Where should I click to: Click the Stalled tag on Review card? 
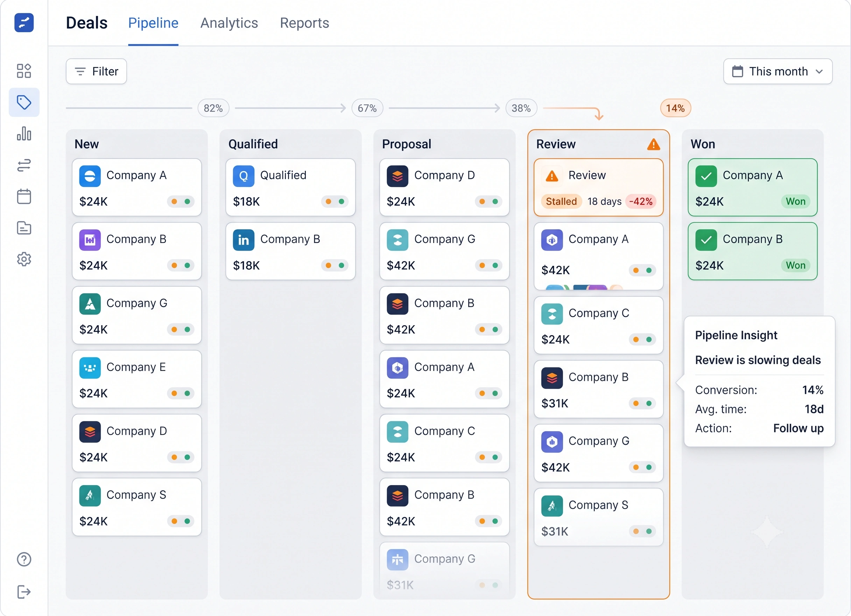click(x=561, y=202)
